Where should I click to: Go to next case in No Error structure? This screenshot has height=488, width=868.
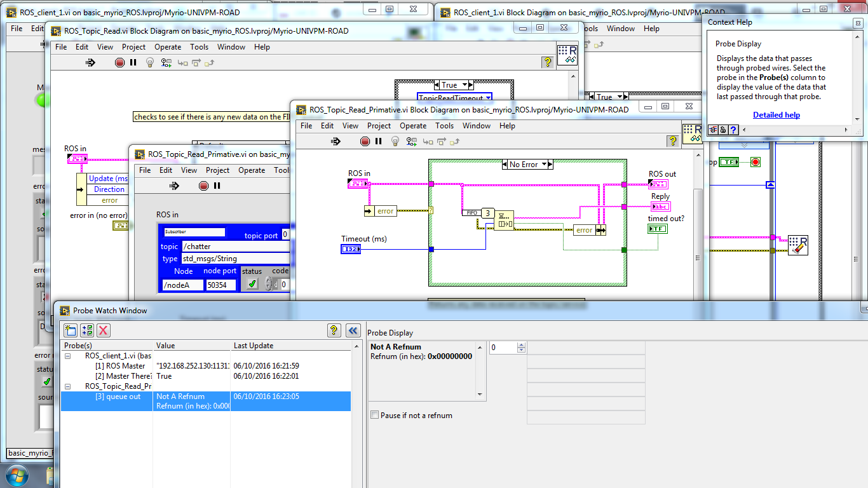[550, 165]
